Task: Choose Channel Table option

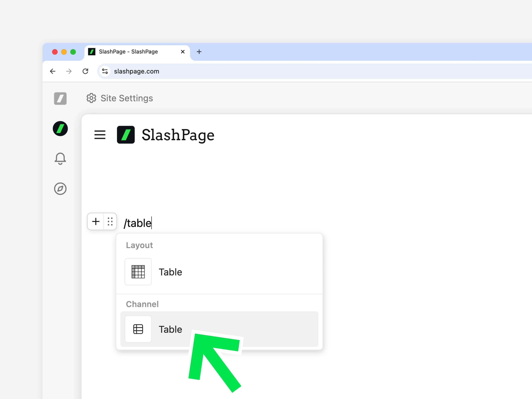Action: tap(219, 329)
